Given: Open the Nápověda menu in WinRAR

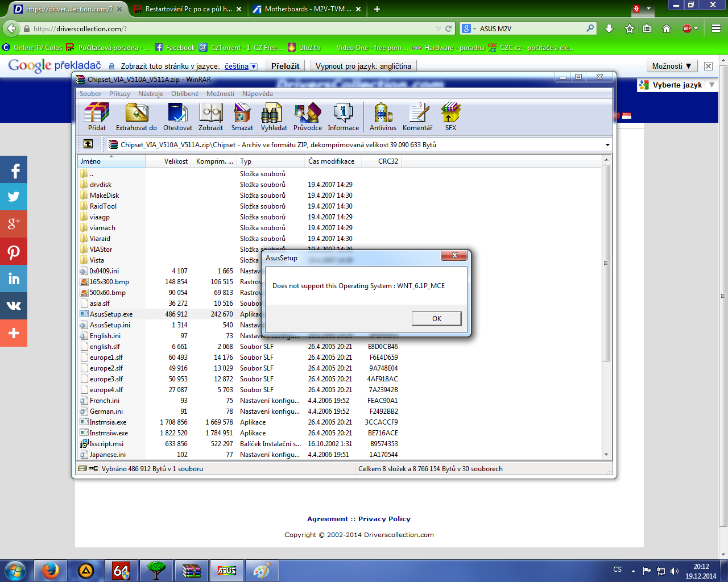Looking at the screenshot, I should click(258, 94).
